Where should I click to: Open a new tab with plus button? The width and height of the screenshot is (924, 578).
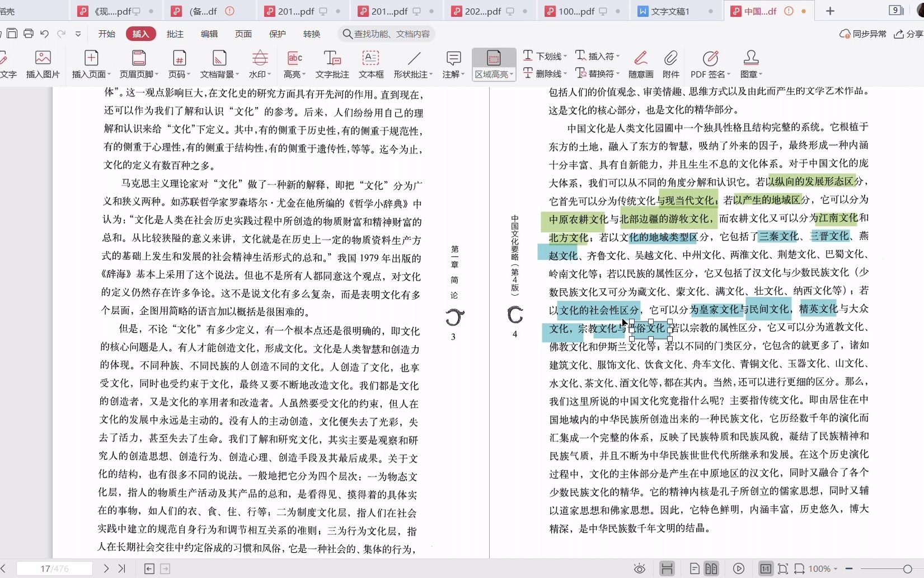[830, 11]
